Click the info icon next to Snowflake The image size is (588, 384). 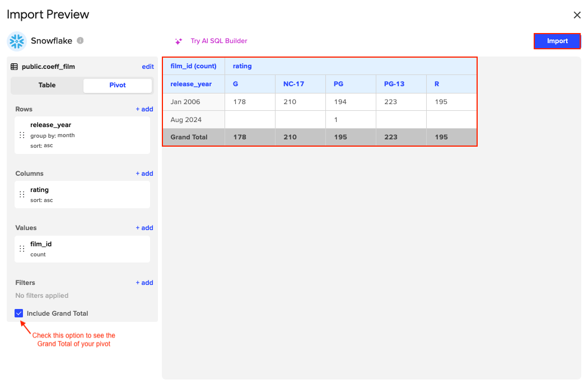(80, 40)
